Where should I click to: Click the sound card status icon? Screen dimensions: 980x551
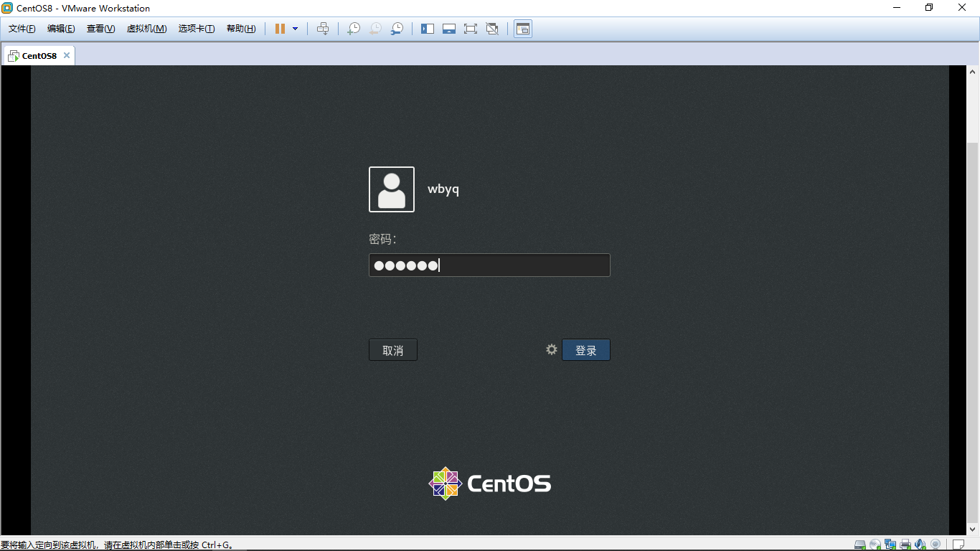point(920,545)
